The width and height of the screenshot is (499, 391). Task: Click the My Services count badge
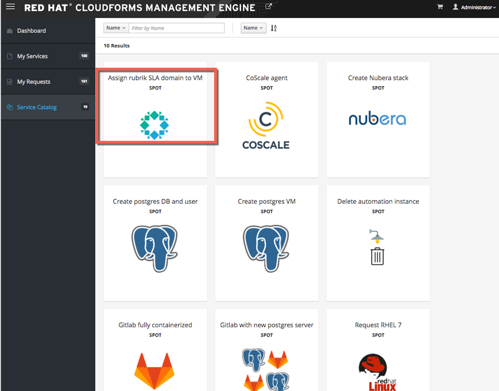tap(84, 56)
